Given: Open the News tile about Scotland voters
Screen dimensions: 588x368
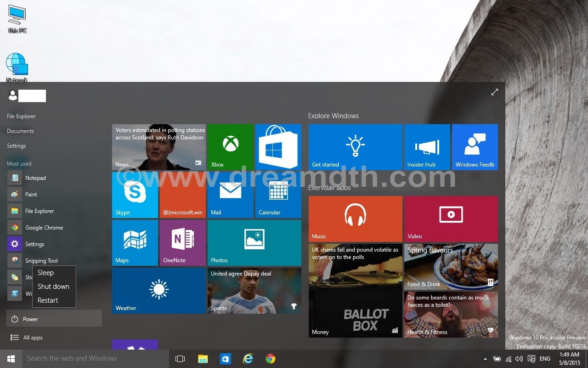Looking at the screenshot, I should click(158, 147).
